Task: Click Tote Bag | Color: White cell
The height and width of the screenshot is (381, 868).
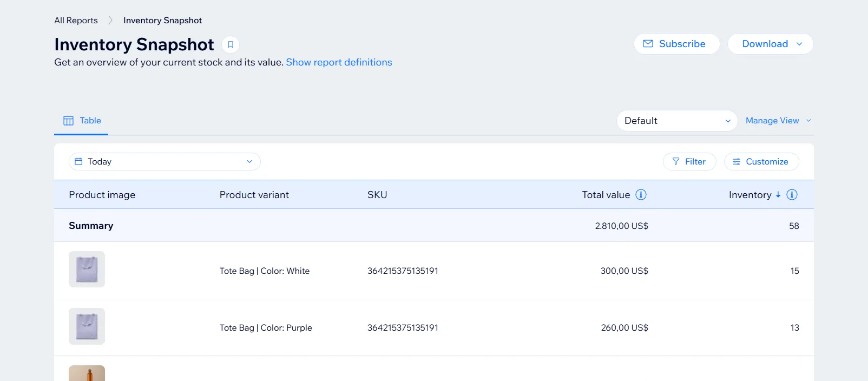Action: tap(265, 271)
